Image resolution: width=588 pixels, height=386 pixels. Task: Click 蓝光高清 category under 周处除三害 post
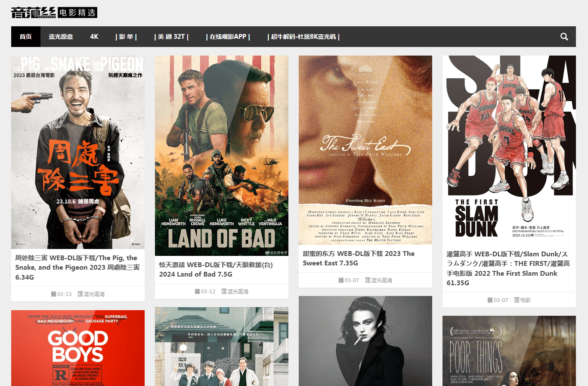(x=94, y=294)
